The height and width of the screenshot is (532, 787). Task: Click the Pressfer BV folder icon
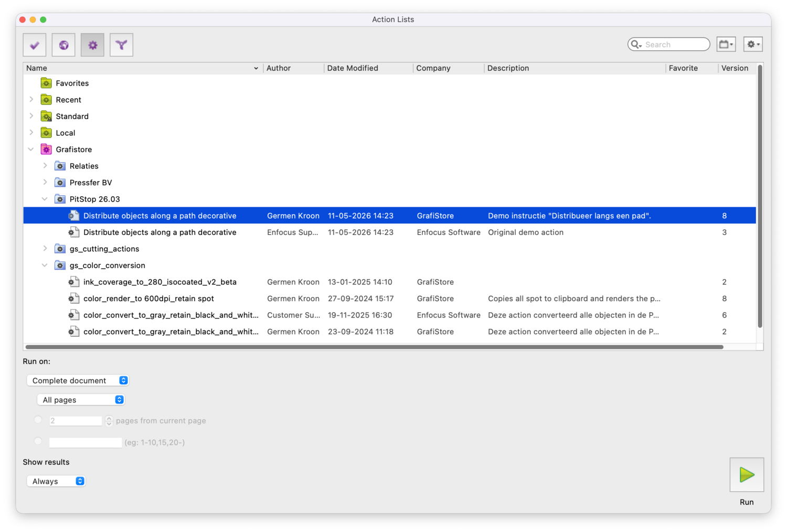(60, 183)
